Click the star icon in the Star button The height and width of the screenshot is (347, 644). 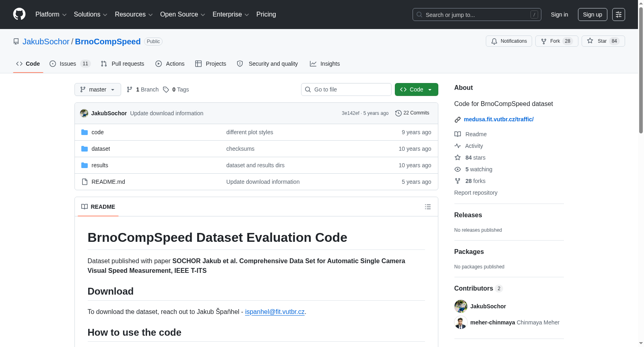click(590, 41)
